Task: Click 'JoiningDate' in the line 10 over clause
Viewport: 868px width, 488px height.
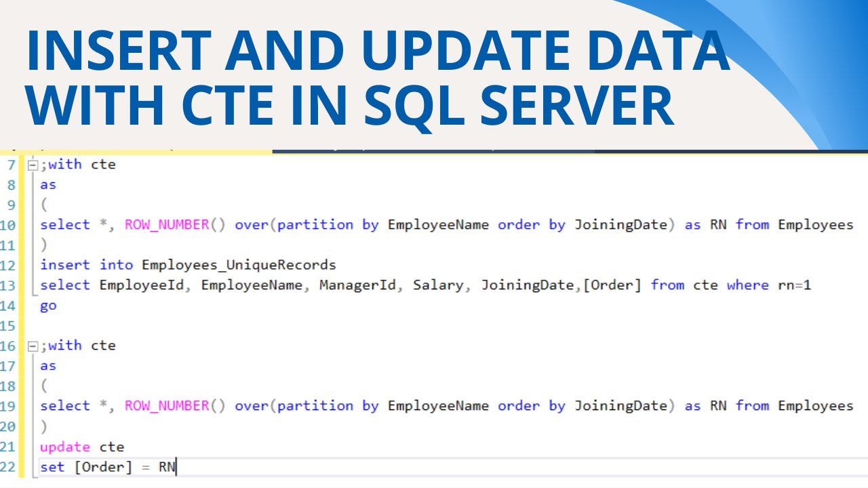Action: click(x=621, y=225)
